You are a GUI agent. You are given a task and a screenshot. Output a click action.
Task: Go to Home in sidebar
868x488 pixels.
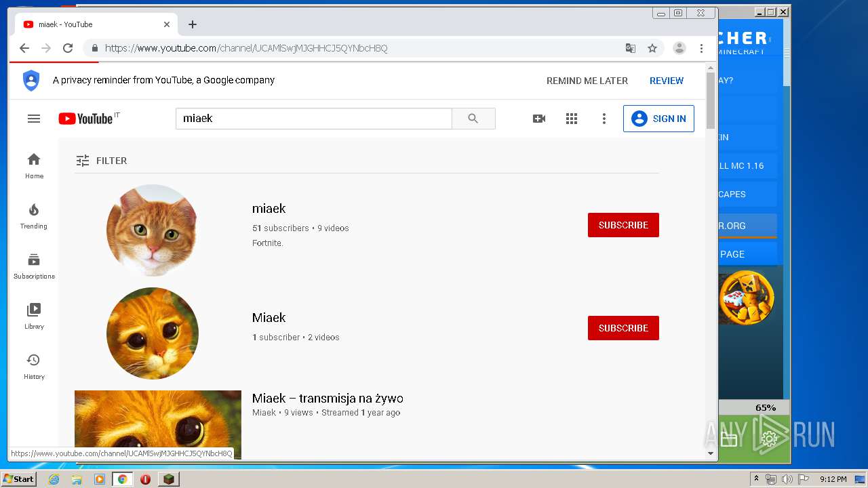[x=34, y=166]
